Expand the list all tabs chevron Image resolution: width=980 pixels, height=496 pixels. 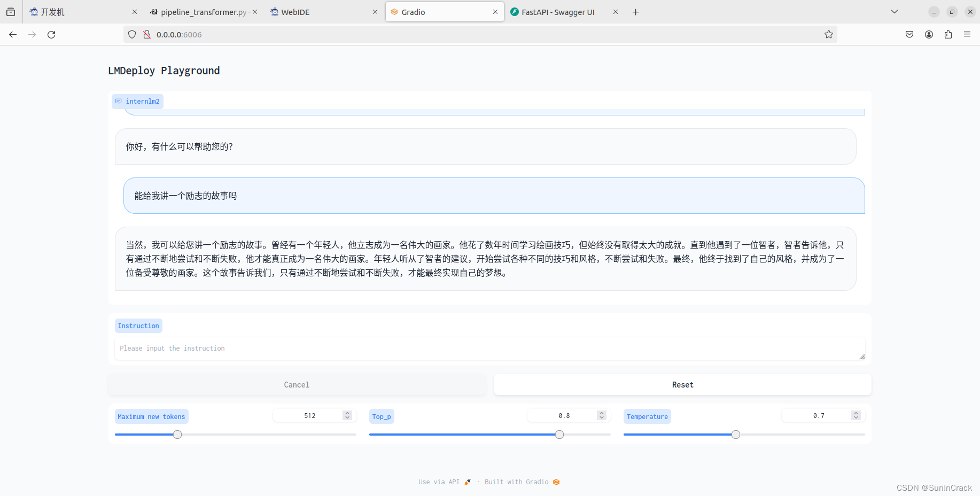895,12
